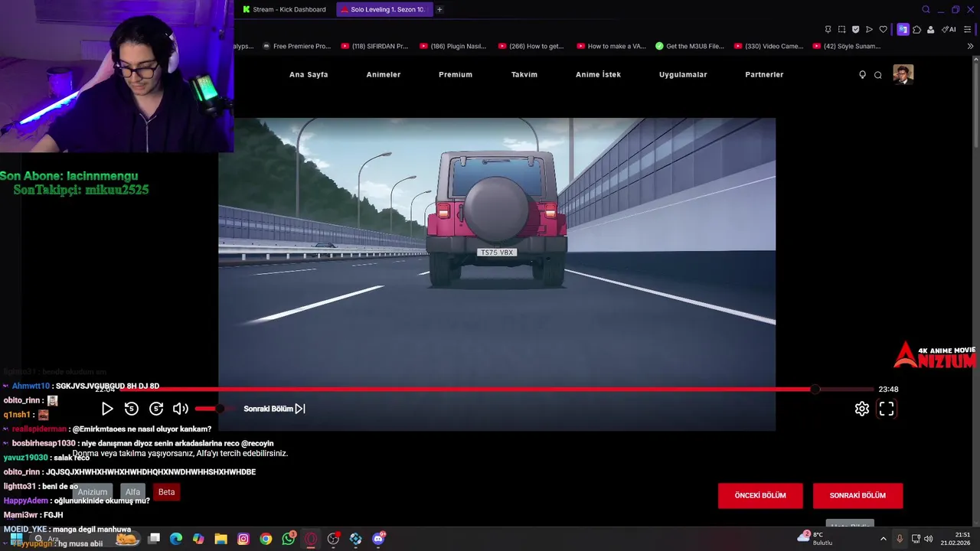
Task: Click Sonraki Bölüm in the player controls
Action: tap(274, 409)
